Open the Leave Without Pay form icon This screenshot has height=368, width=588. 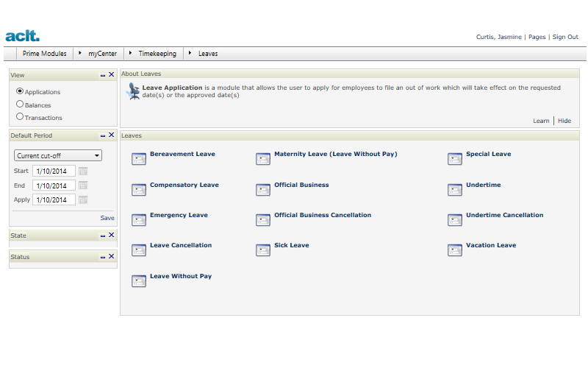(x=139, y=281)
